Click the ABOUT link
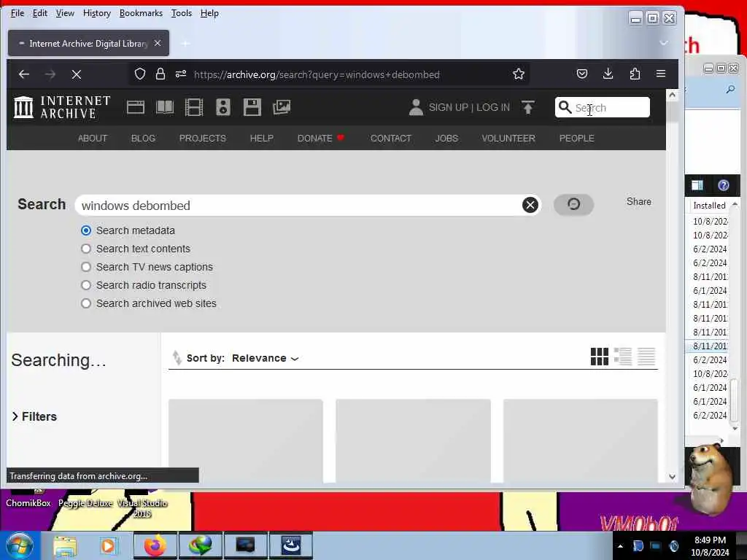The image size is (747, 560). 93,138
